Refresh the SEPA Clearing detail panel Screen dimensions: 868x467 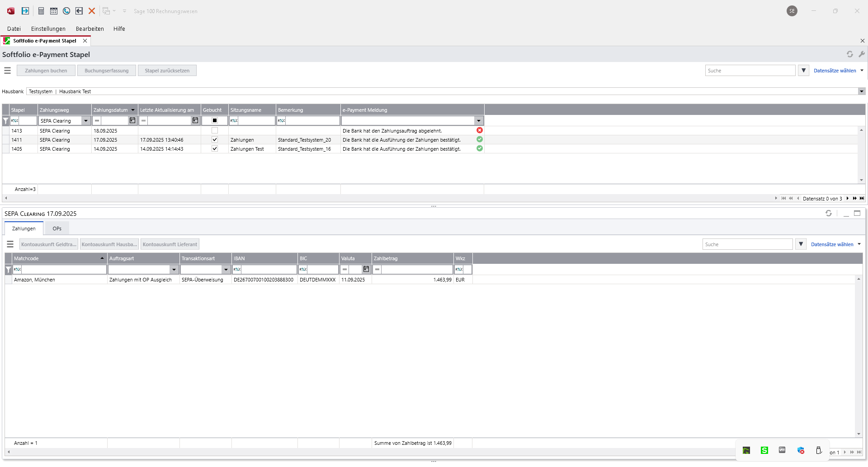click(828, 213)
